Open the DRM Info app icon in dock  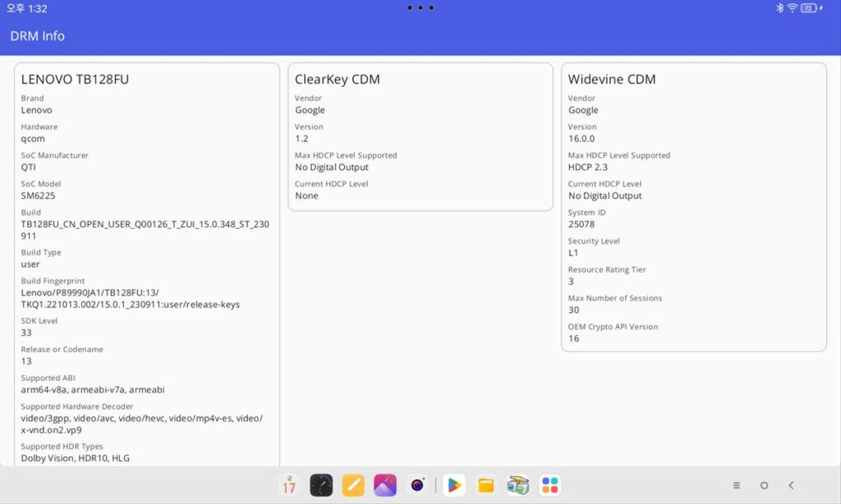click(517, 485)
